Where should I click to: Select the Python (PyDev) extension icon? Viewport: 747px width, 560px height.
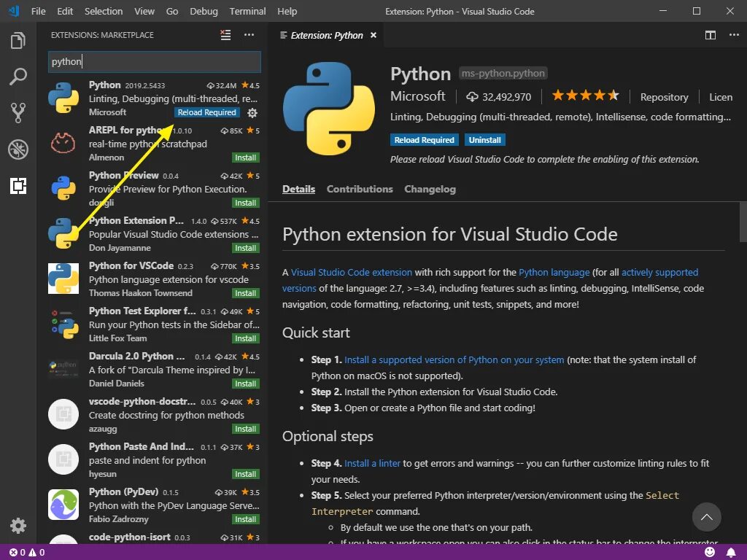63,505
